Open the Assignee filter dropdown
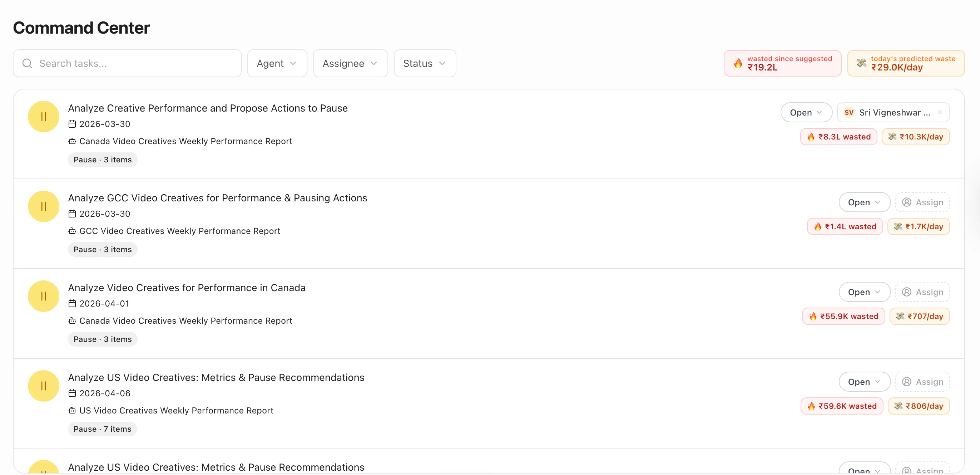 tap(350, 63)
